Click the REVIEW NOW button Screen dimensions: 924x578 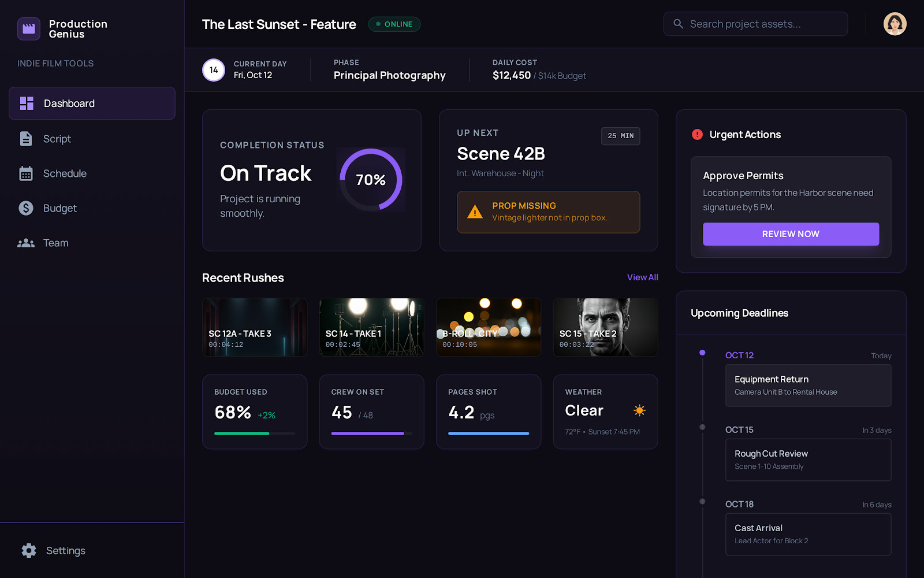point(791,234)
